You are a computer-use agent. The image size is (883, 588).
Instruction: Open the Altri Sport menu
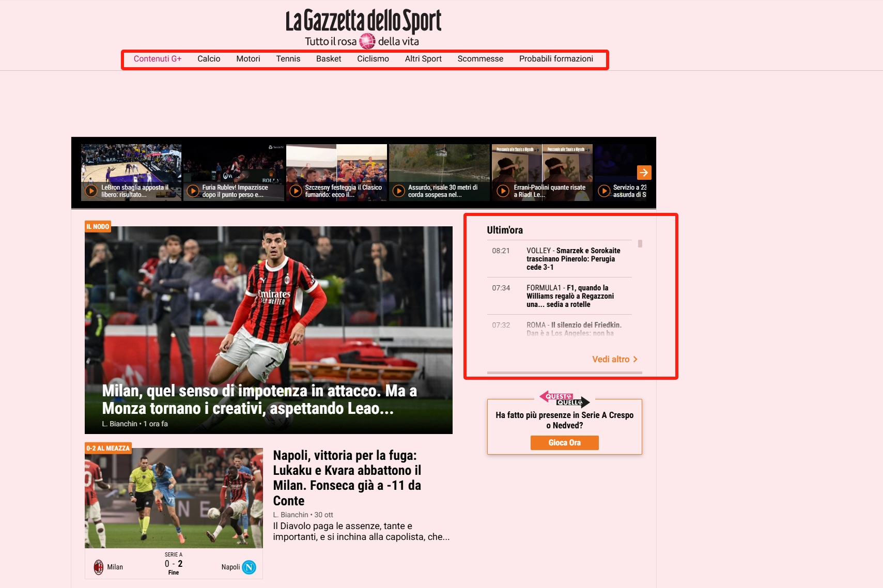[423, 59]
